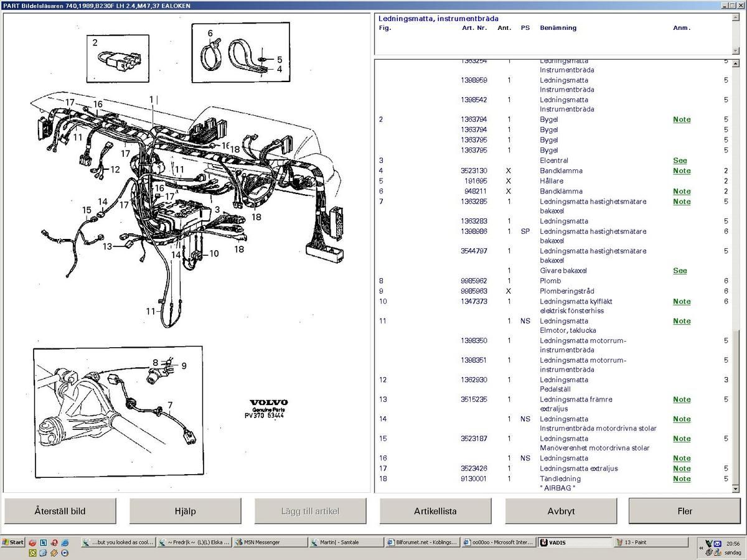This screenshot has width=747, height=560.
Task: Follow See link for Givare bakaxel
Action: click(680, 271)
